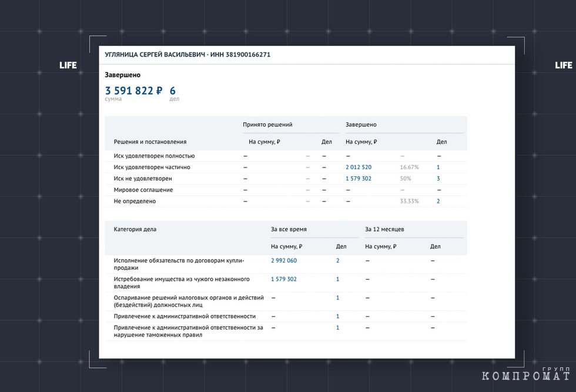576x392 pixels.
Task: Open case count 1 for Оспаривание решений налоговых органов
Action: pos(338,298)
